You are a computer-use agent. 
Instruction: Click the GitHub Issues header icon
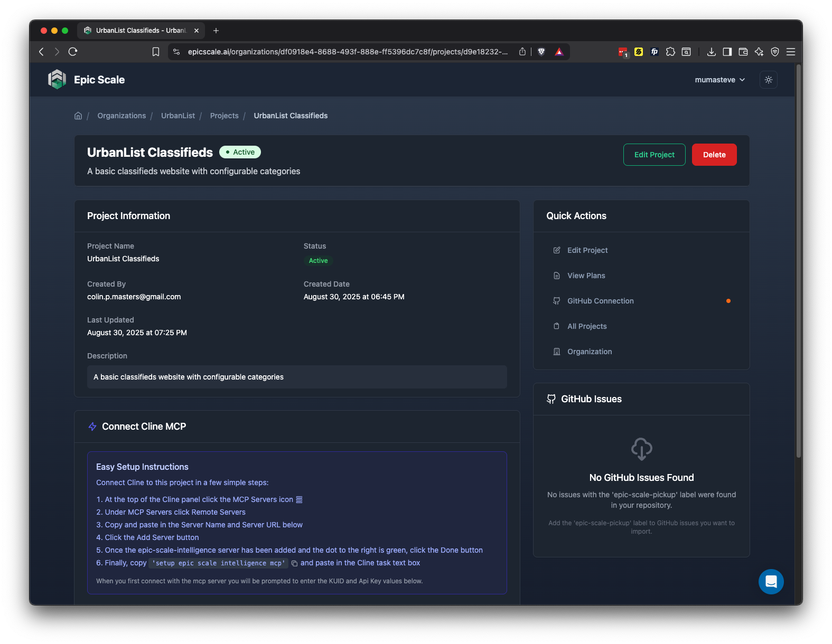pos(551,399)
